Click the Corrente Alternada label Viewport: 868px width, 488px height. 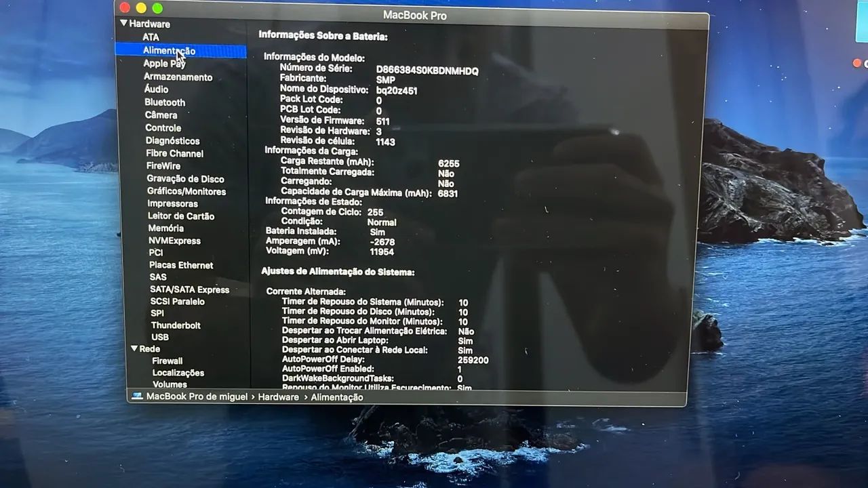click(306, 291)
